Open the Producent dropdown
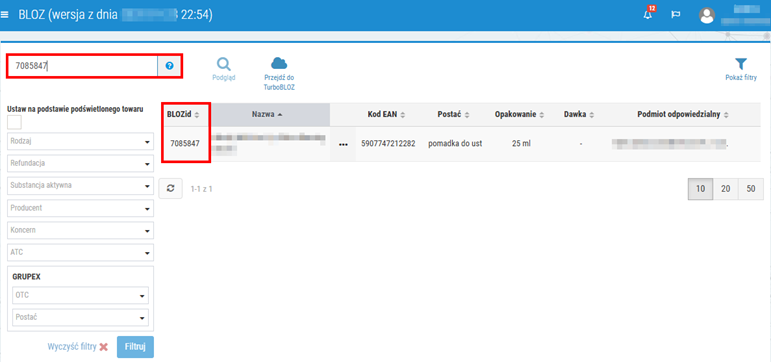This screenshot has height=362, width=771. click(80, 208)
